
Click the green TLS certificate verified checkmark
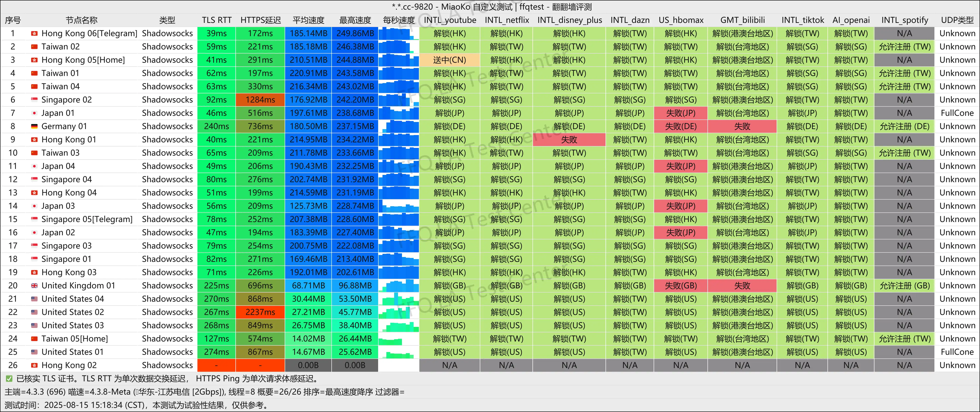pyautogui.click(x=9, y=379)
